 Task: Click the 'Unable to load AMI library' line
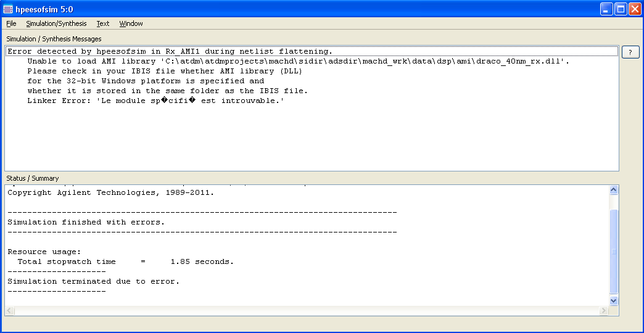(298, 61)
